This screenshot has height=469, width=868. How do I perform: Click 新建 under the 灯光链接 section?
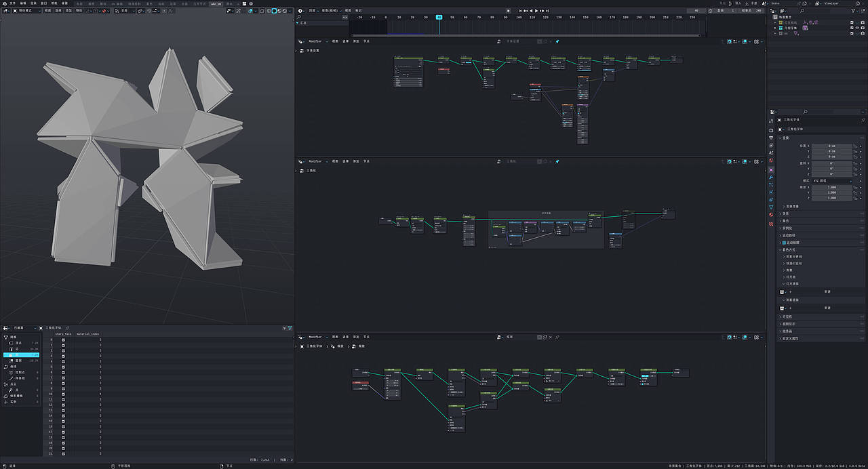click(x=827, y=292)
